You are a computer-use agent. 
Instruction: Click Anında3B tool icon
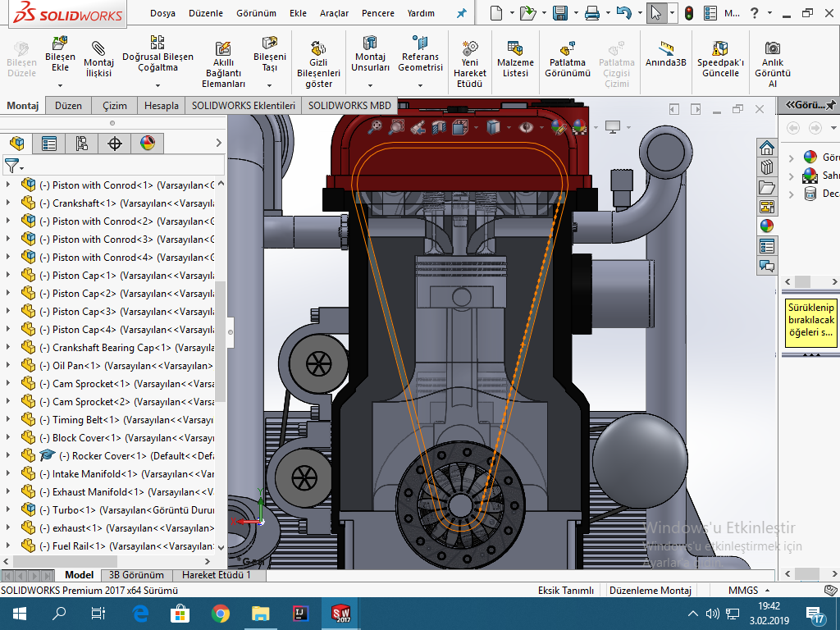click(x=666, y=48)
